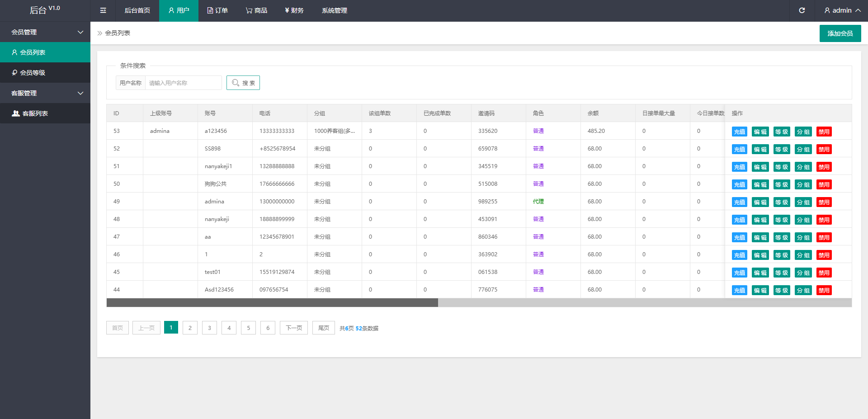Open the 财务 yen menu item
This screenshot has height=419, width=868.
[294, 10]
